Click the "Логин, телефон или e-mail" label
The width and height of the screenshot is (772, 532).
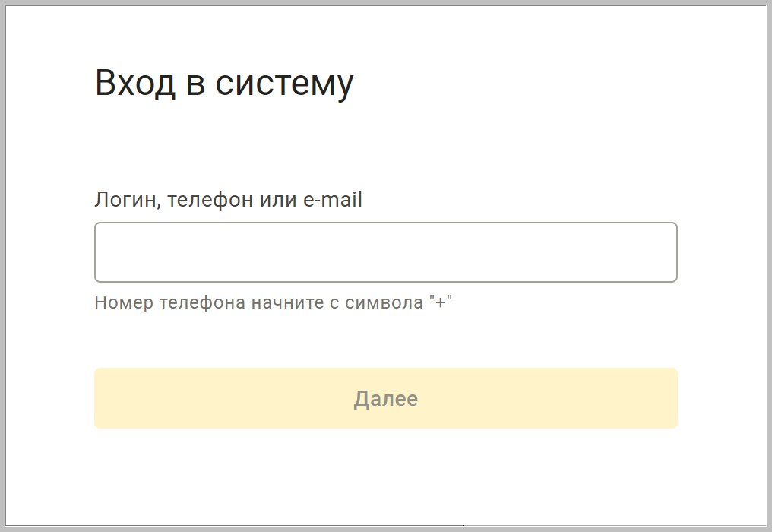pyautogui.click(x=228, y=200)
